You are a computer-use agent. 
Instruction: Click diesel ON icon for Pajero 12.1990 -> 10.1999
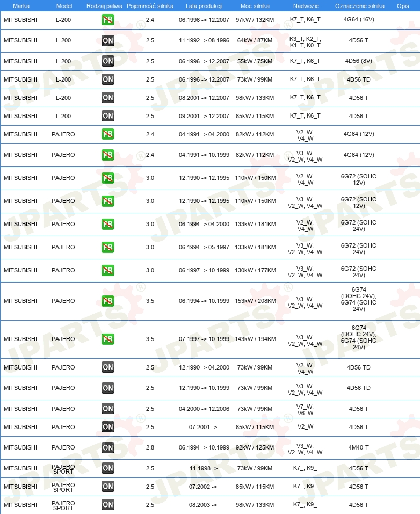click(107, 388)
